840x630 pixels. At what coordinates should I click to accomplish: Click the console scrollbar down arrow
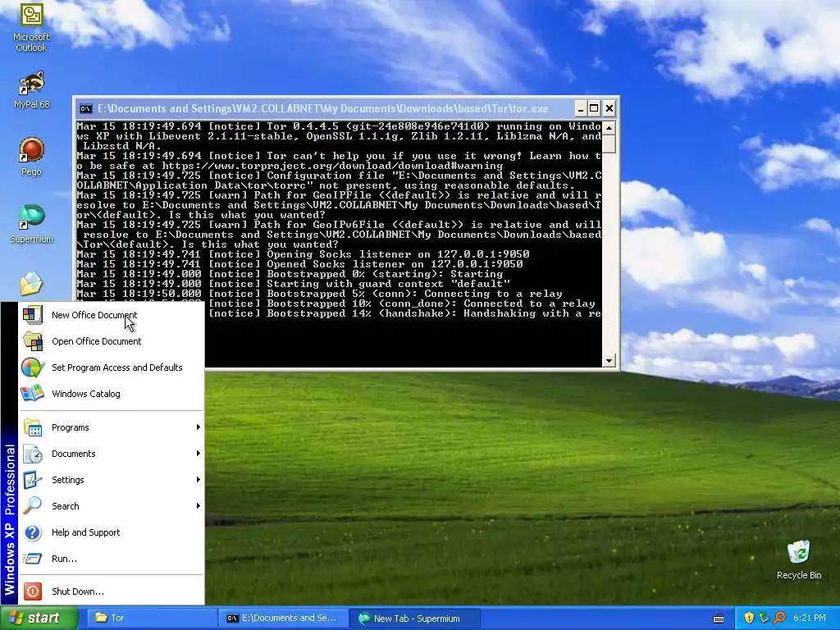[x=609, y=361]
